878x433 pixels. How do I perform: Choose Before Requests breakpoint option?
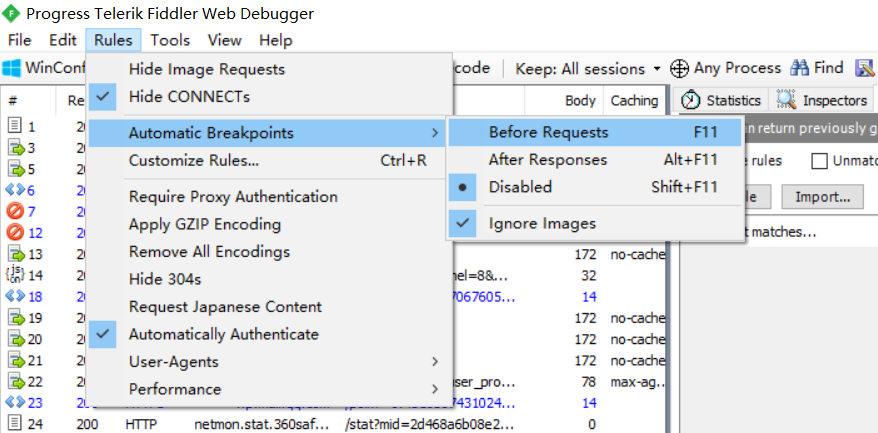point(596,133)
